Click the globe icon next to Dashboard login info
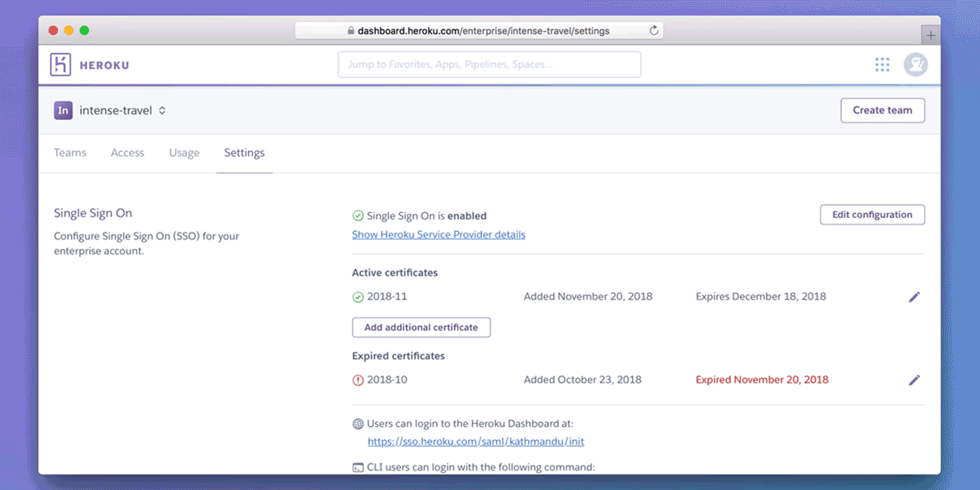Image resolution: width=980 pixels, height=490 pixels. tap(357, 423)
